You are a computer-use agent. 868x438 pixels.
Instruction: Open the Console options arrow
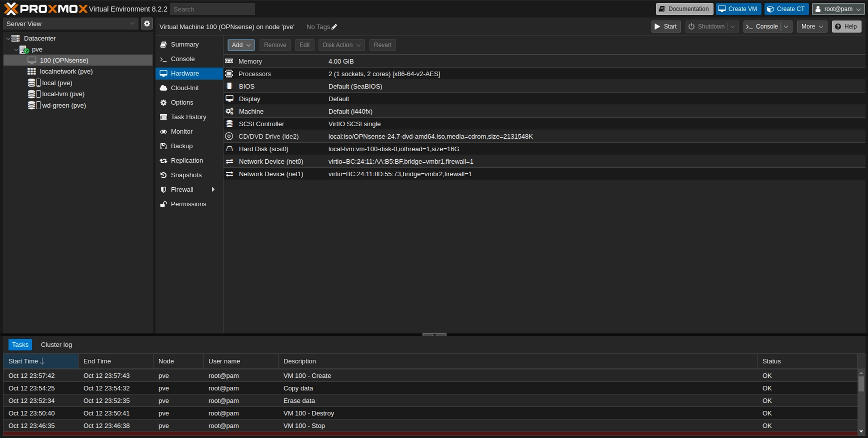(x=786, y=27)
